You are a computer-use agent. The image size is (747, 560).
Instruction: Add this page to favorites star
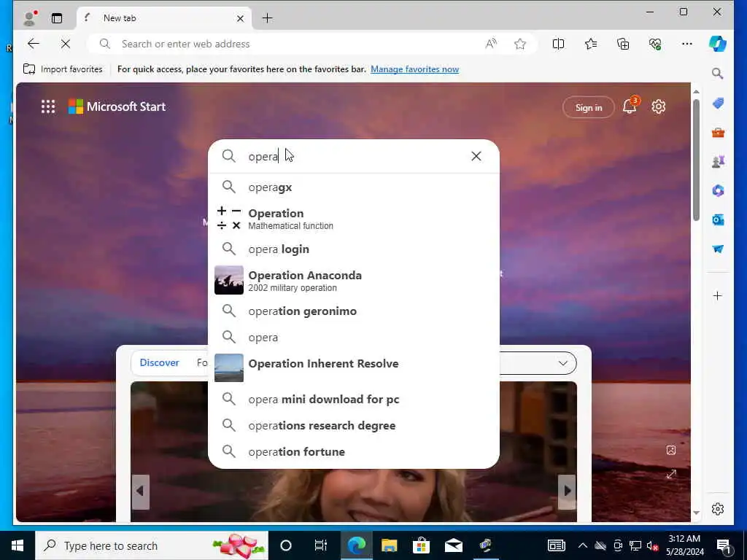tap(519, 44)
